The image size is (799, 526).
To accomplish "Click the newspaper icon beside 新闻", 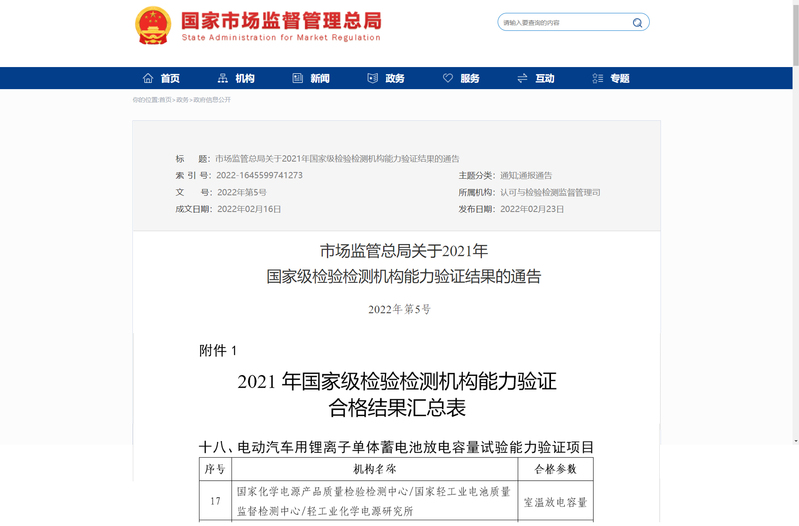I will coord(297,78).
